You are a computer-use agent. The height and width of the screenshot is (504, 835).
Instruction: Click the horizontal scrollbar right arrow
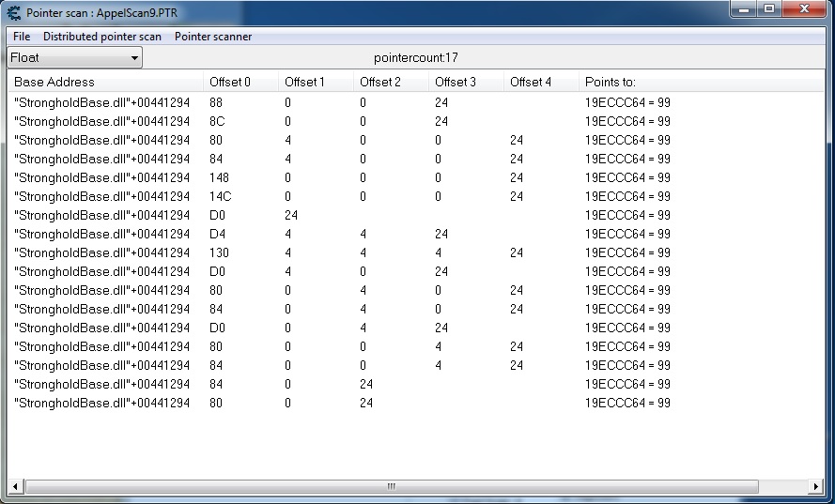pyautogui.click(x=815, y=486)
